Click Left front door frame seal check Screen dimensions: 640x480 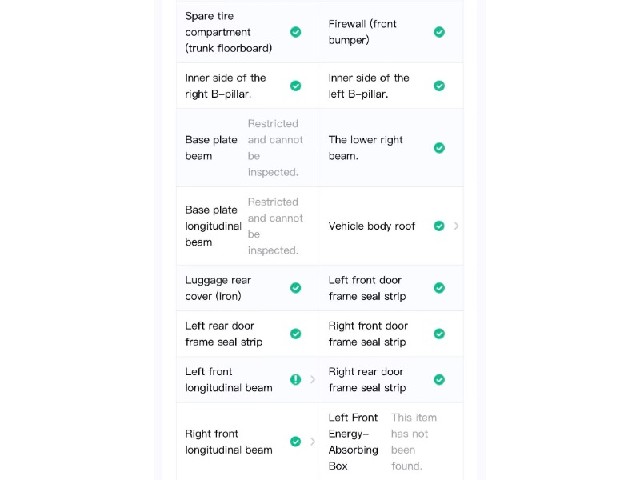click(439, 288)
